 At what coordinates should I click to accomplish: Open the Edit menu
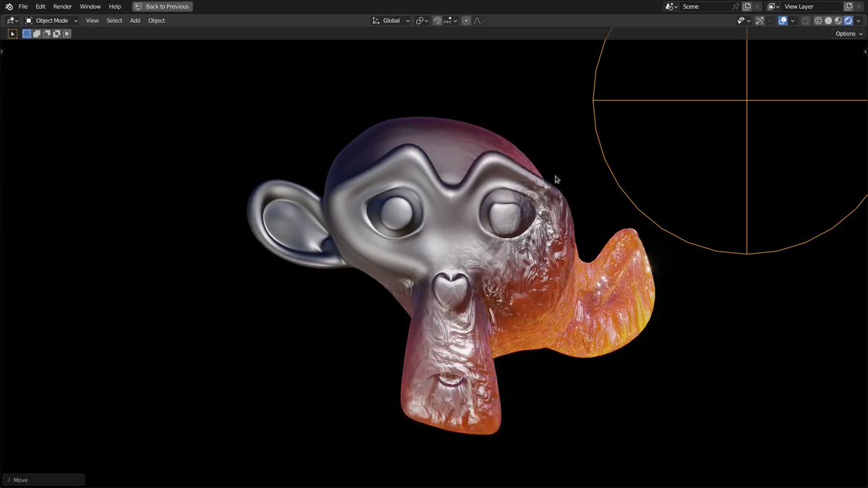tap(41, 7)
